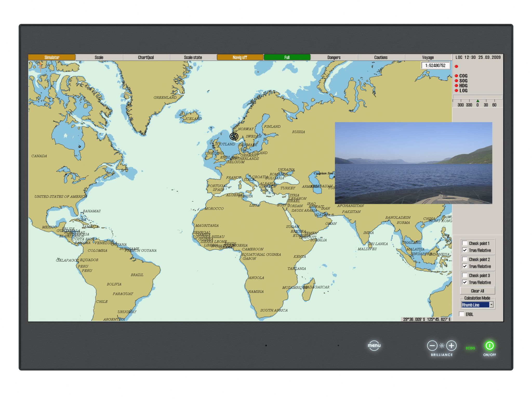This screenshot has height=399, width=532.
Task: Enable Check point 1 checkbox
Action: 465,243
